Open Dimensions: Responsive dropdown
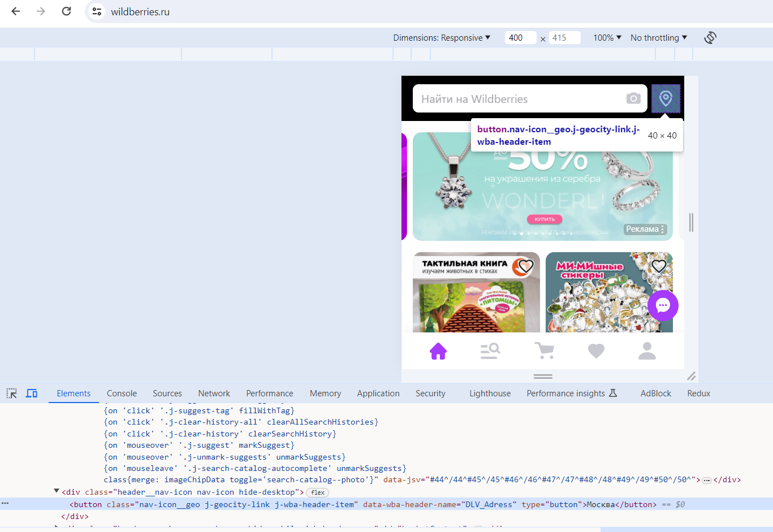The height and width of the screenshot is (532, 773). tap(442, 38)
